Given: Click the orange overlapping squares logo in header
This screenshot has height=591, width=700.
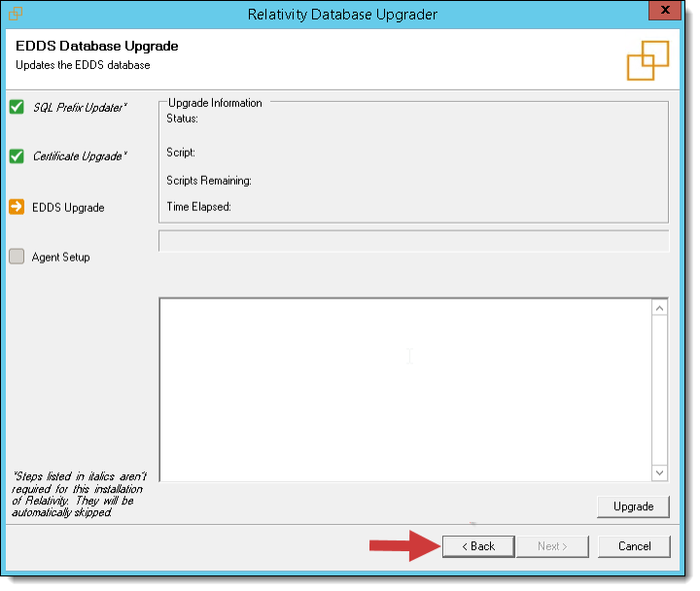Looking at the screenshot, I should coord(647,60).
